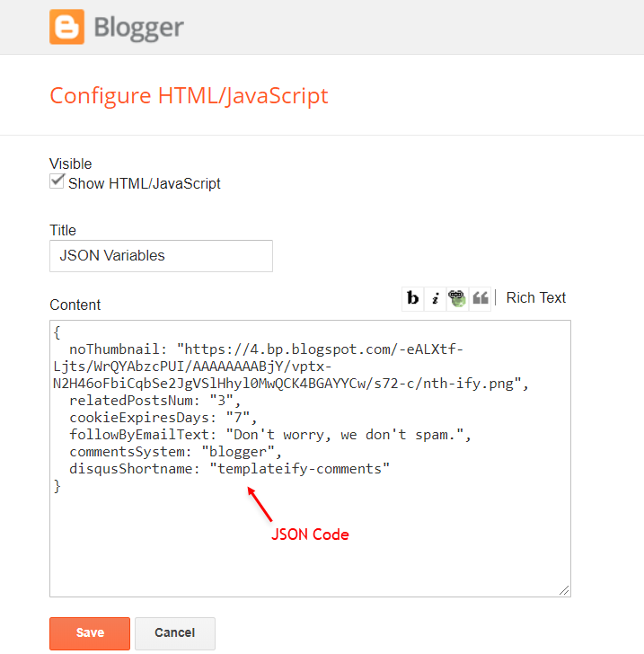Viewport: 644px width, 654px height.
Task: Click the Title label
Action: (x=63, y=230)
